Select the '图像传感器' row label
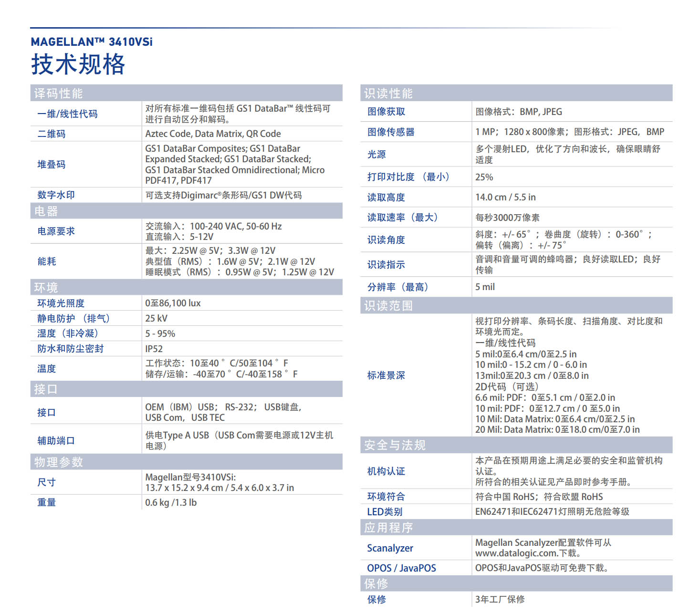 point(391,132)
